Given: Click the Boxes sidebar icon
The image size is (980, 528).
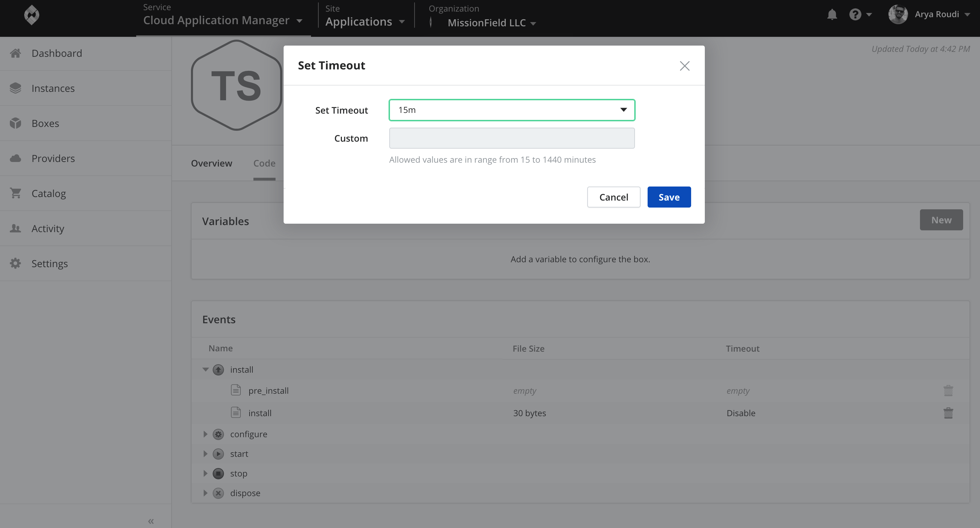Looking at the screenshot, I should tap(15, 123).
